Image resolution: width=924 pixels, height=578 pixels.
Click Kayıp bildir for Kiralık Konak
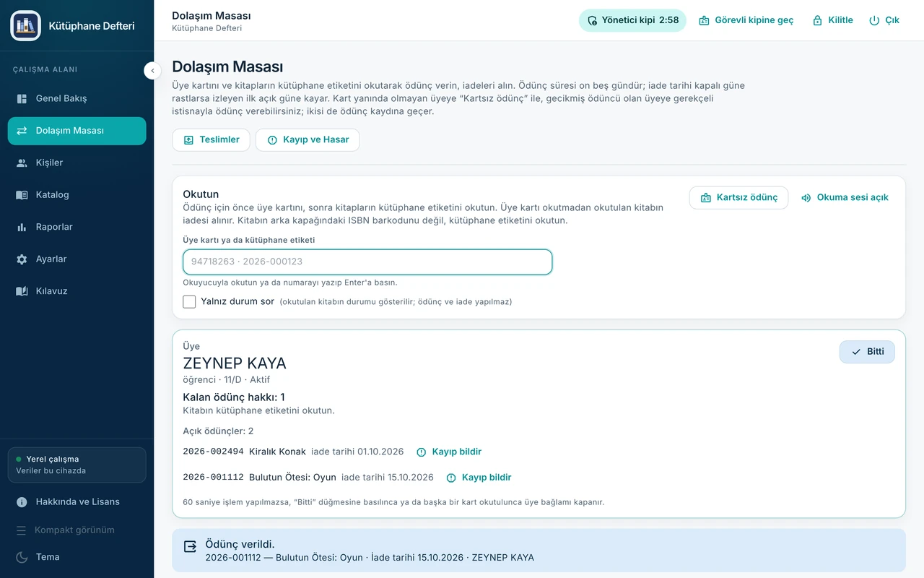[449, 452]
